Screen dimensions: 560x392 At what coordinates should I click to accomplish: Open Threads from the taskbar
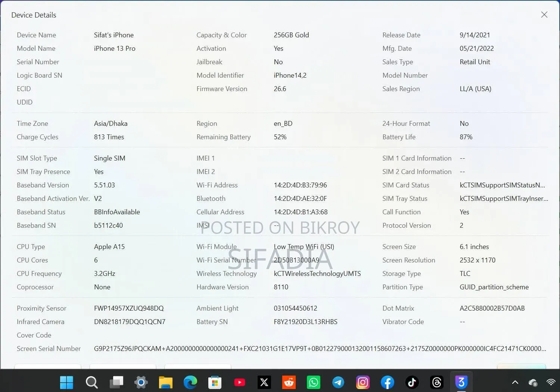click(x=437, y=382)
